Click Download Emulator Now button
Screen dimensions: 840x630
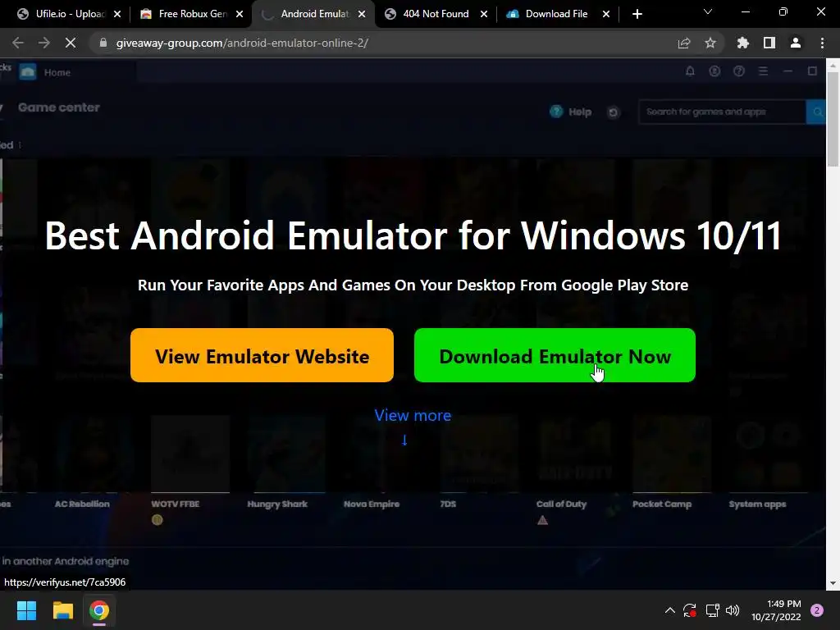[x=555, y=355]
